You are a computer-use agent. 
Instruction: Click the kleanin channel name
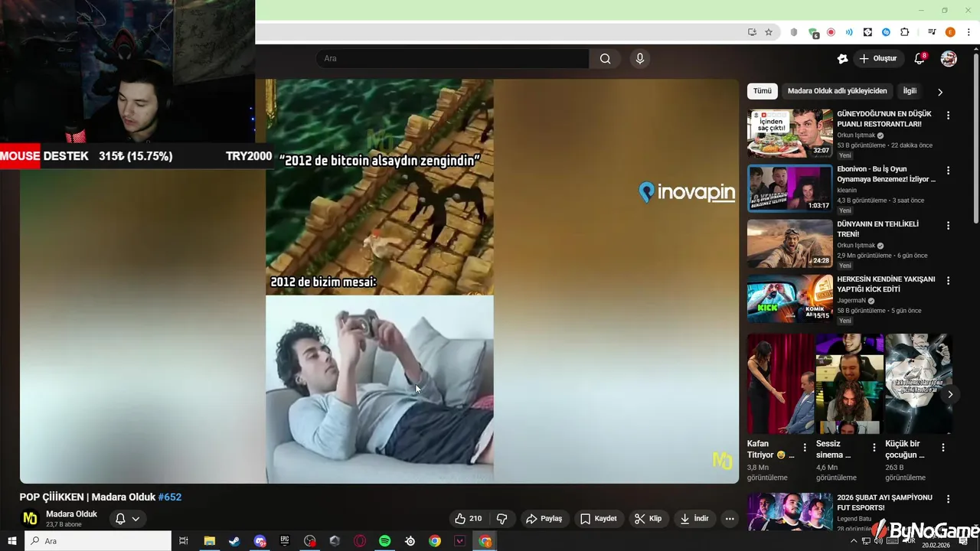pos(847,191)
